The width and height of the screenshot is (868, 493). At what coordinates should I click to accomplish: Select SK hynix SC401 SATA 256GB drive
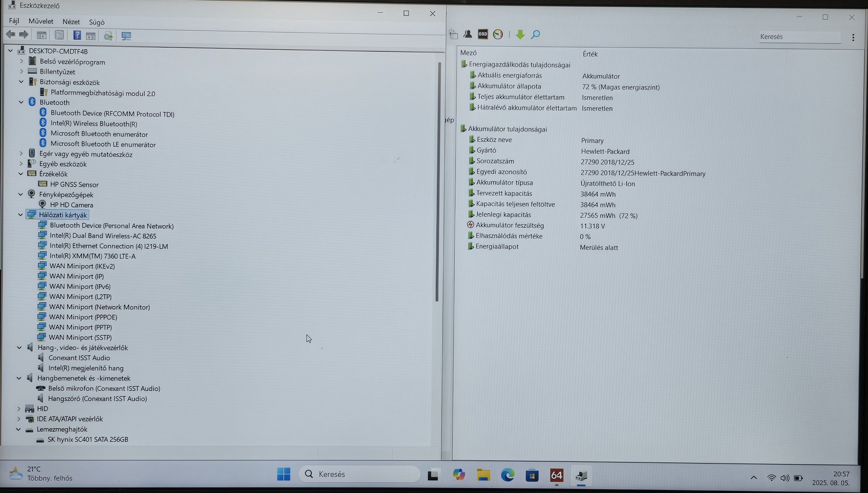(x=88, y=439)
